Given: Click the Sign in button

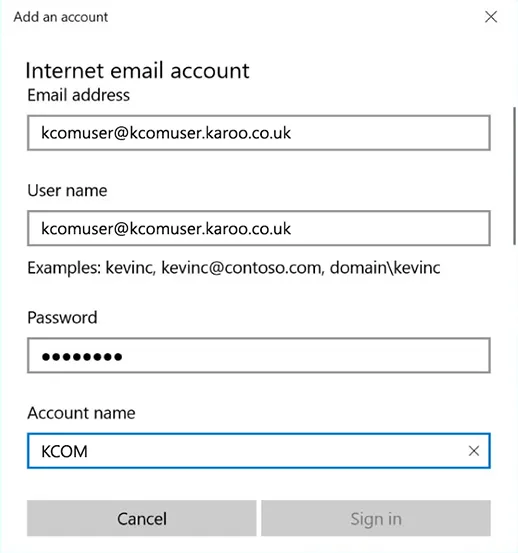Looking at the screenshot, I should (x=376, y=518).
